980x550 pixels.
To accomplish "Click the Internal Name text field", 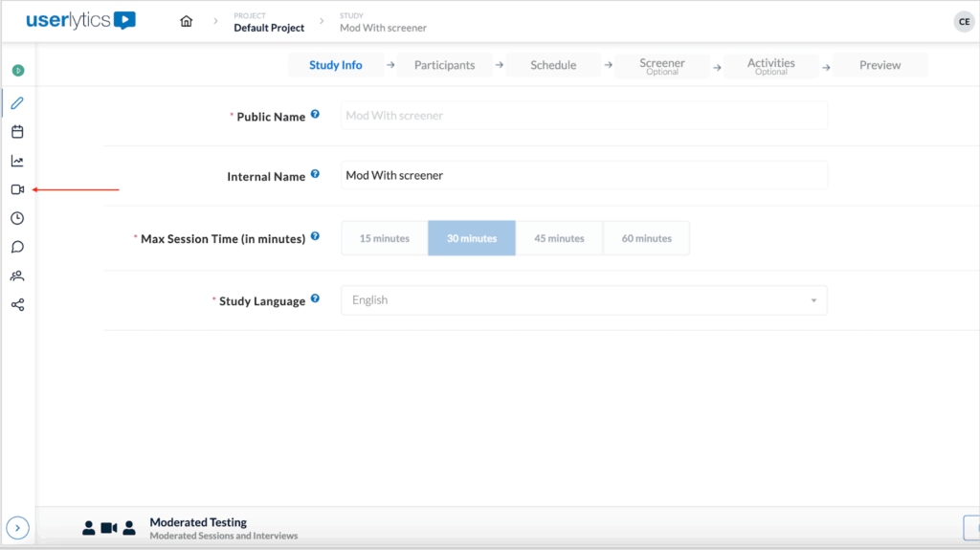I will pos(584,176).
